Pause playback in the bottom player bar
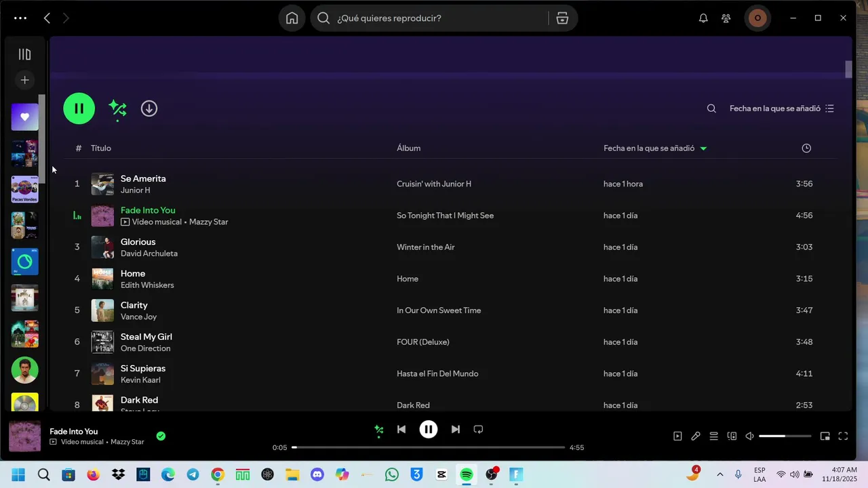 tap(429, 429)
